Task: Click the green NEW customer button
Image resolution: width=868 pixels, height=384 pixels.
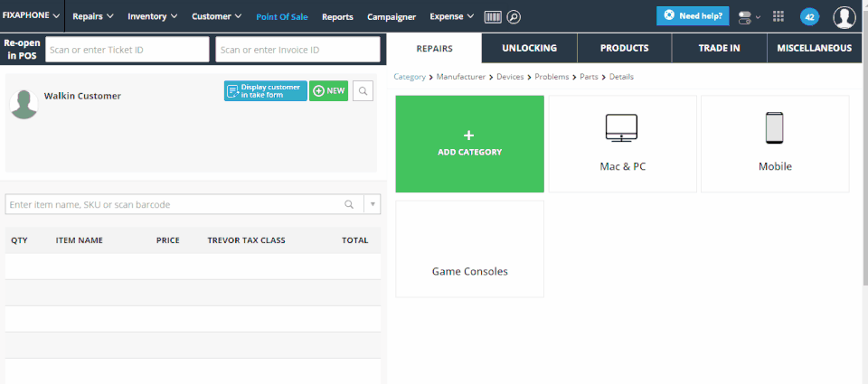Action: click(x=329, y=90)
